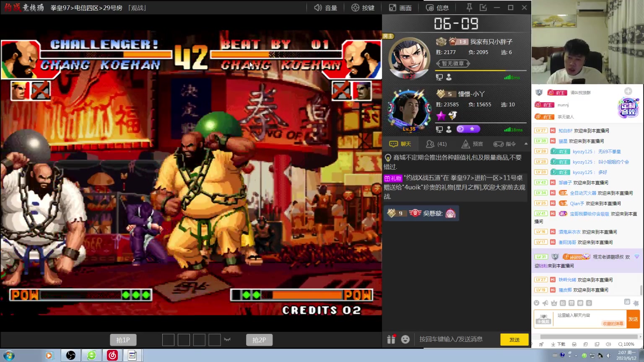Click the person icon under 我家有只小胖子
644x362 pixels.
tap(449, 77)
